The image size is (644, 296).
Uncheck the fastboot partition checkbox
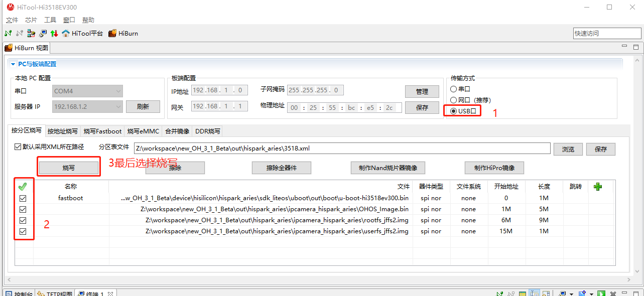[x=23, y=198]
